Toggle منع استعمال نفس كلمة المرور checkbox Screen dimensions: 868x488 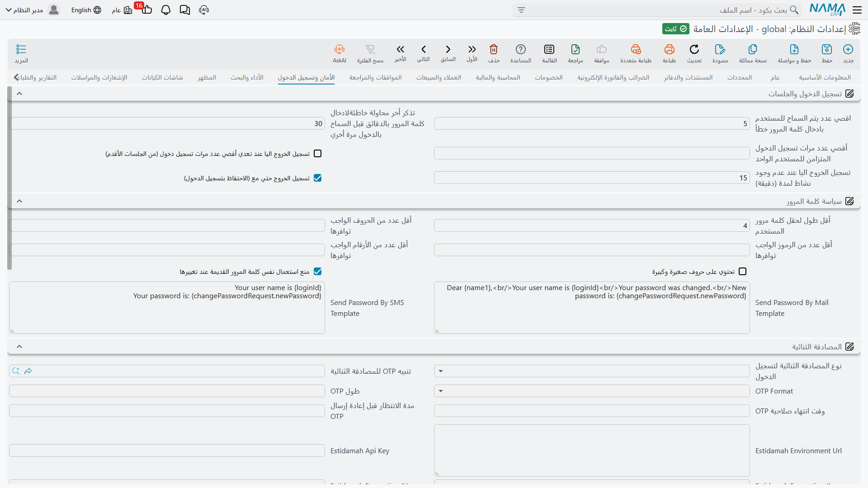tap(318, 272)
